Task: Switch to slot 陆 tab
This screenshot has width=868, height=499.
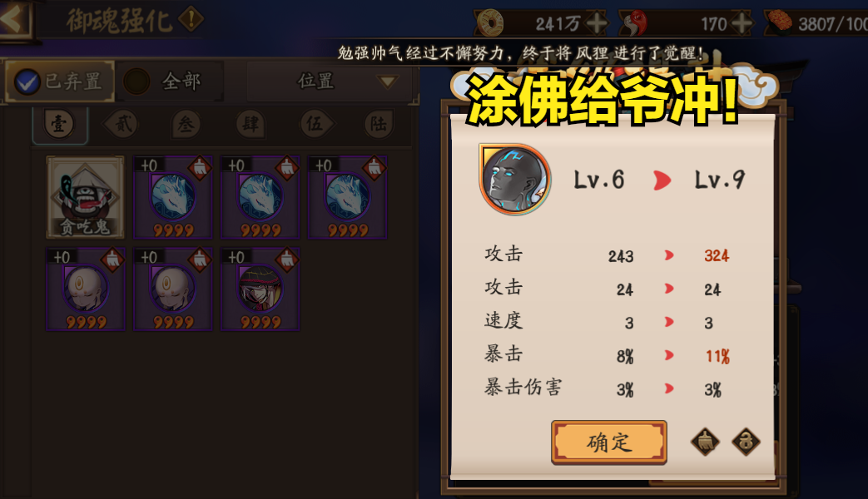Action: coord(379,124)
